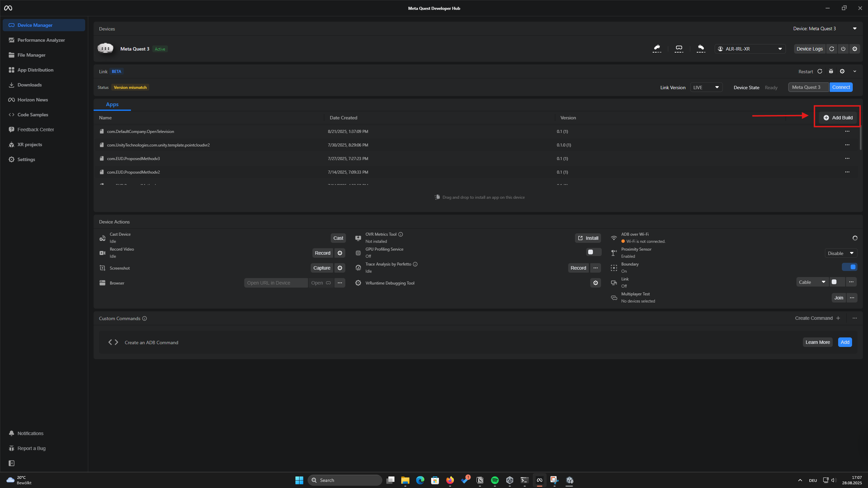Go to File Manager in sidebar

pos(31,55)
